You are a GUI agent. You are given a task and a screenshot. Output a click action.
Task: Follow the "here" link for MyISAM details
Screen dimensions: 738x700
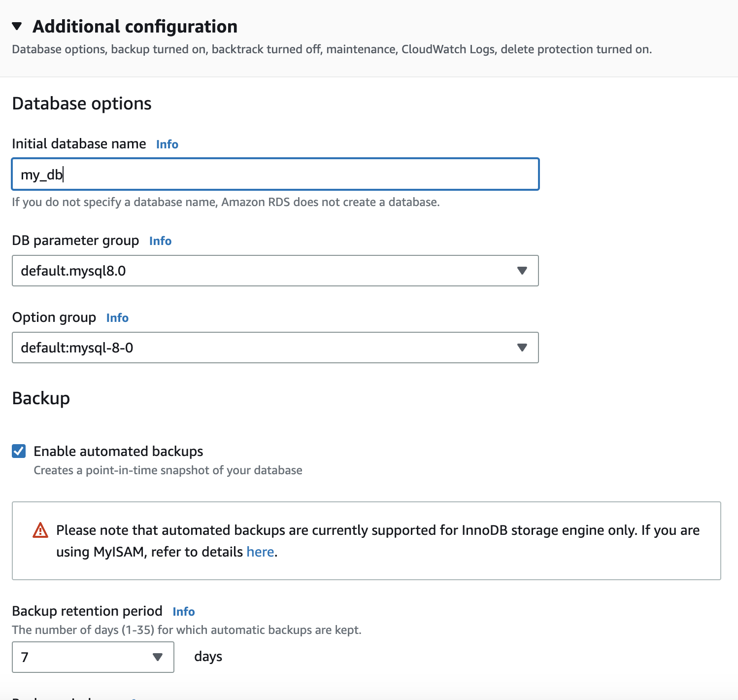260,552
